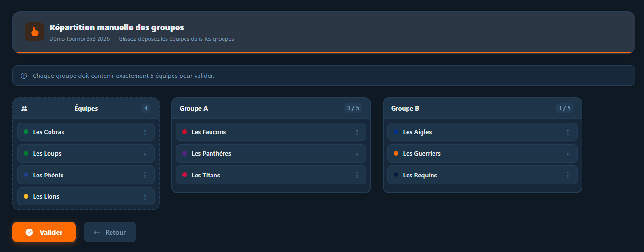The image size is (644, 252).
Task: Click the orange dot for Les Guerriers
Action: (396, 153)
